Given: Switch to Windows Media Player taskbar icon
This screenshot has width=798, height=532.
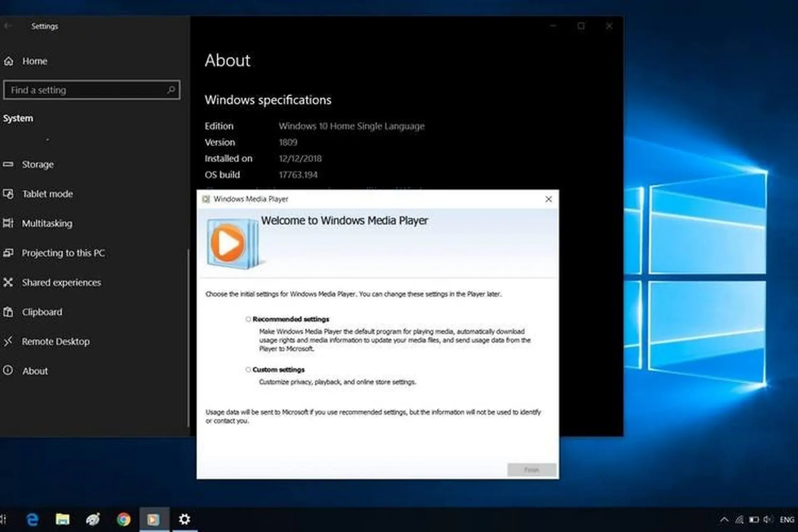Looking at the screenshot, I should click(154, 520).
